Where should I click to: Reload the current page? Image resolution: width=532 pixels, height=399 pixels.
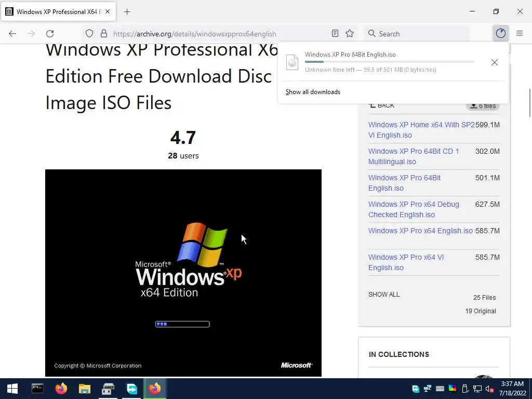click(x=50, y=34)
